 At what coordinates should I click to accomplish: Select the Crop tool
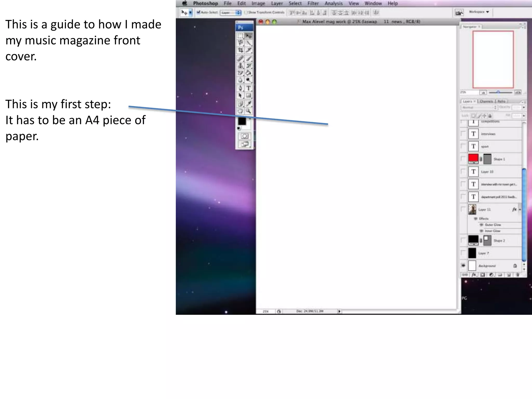[241, 50]
